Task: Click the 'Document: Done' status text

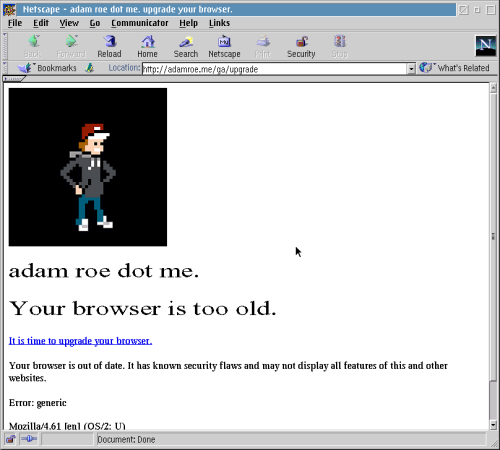Action: [x=126, y=440]
